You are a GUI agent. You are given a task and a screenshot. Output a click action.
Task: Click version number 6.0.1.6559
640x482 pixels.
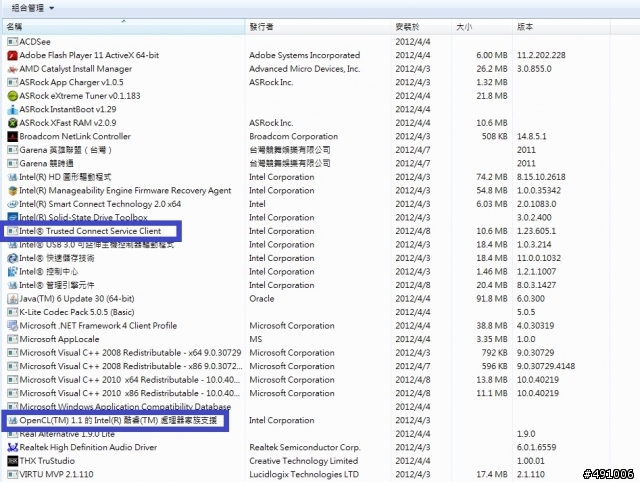pos(536,447)
